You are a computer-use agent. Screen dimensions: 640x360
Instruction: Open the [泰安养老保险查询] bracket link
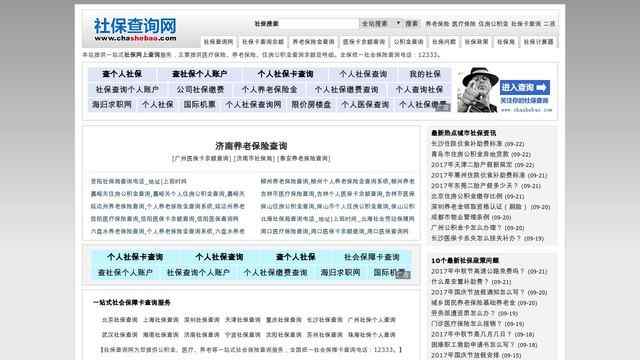click(x=304, y=158)
